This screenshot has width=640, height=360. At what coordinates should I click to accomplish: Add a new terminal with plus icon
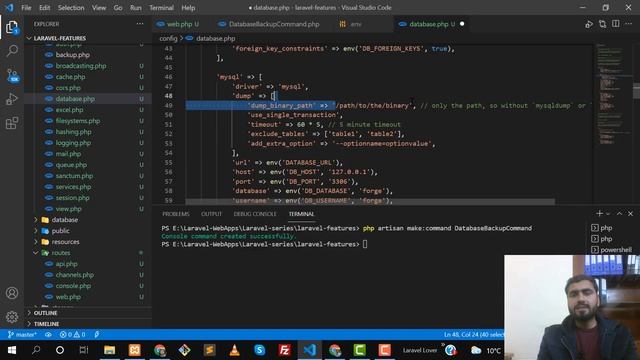click(599, 213)
